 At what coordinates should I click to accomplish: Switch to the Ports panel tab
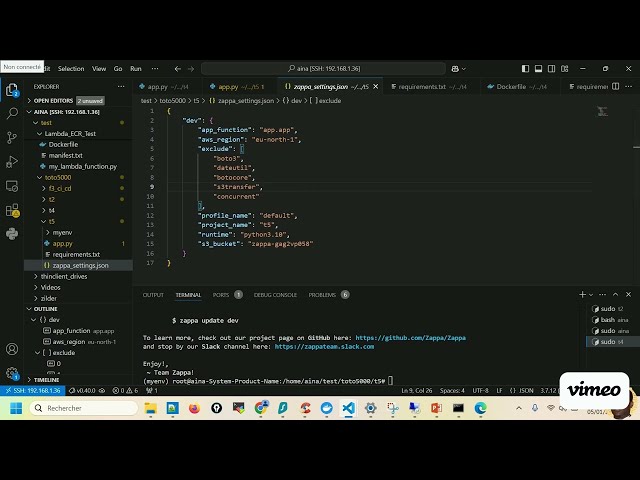221,295
